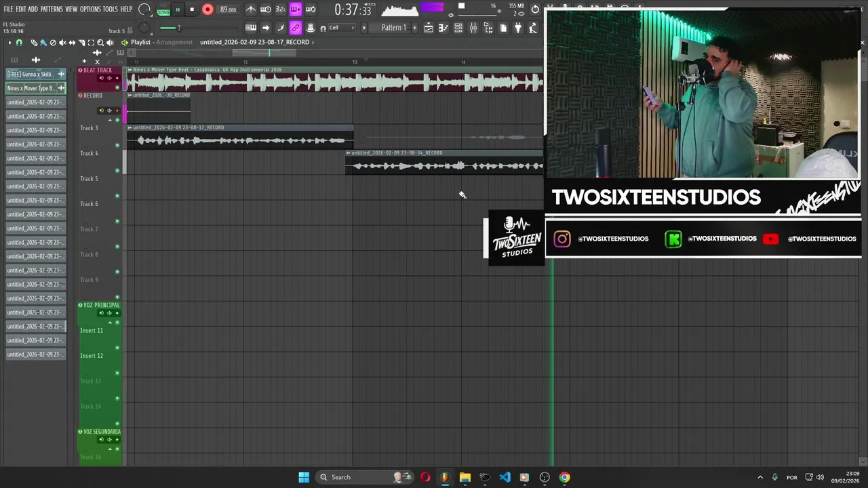Click the 89.000 tempo field
868x488 pixels.
[x=229, y=9]
